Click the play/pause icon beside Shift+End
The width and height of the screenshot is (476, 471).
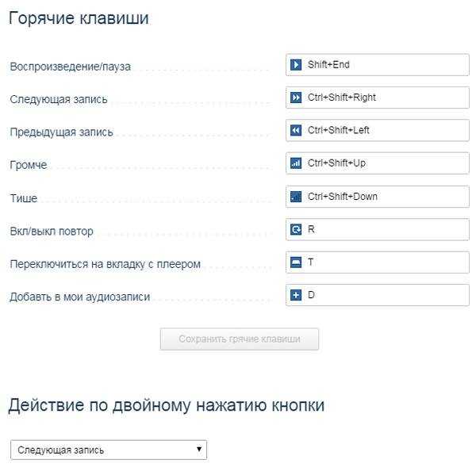tap(296, 65)
